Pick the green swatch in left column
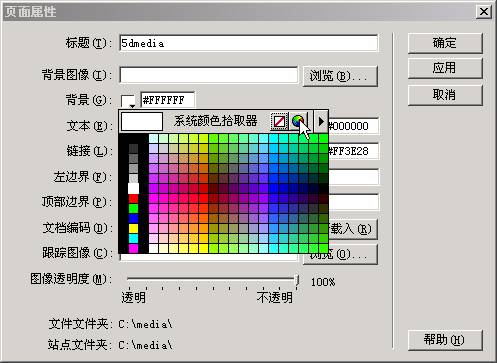 coord(133,209)
